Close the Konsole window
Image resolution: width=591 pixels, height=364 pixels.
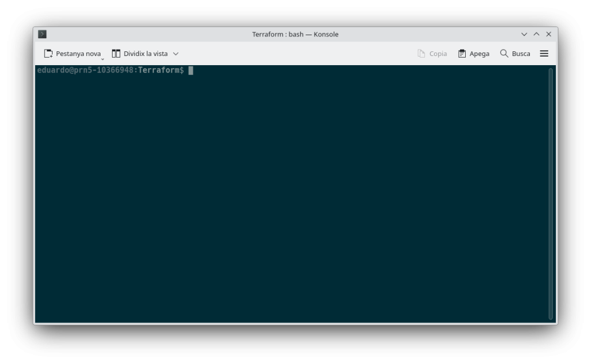click(548, 34)
